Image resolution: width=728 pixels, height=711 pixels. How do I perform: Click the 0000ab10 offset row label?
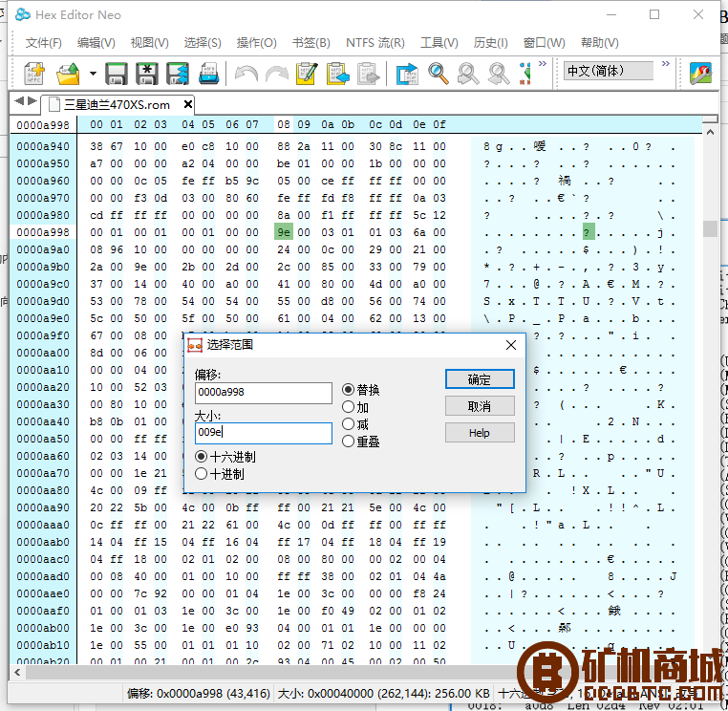click(x=43, y=645)
